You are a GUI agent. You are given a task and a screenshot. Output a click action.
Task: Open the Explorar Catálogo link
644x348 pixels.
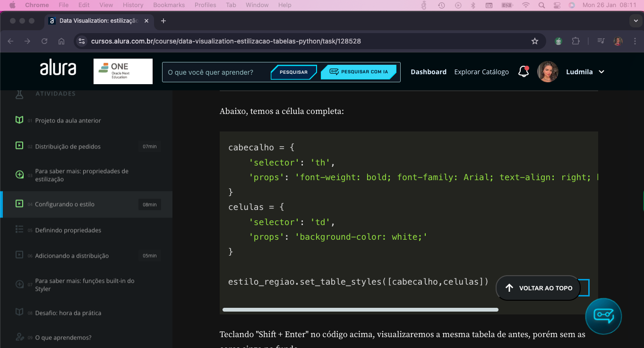click(481, 72)
